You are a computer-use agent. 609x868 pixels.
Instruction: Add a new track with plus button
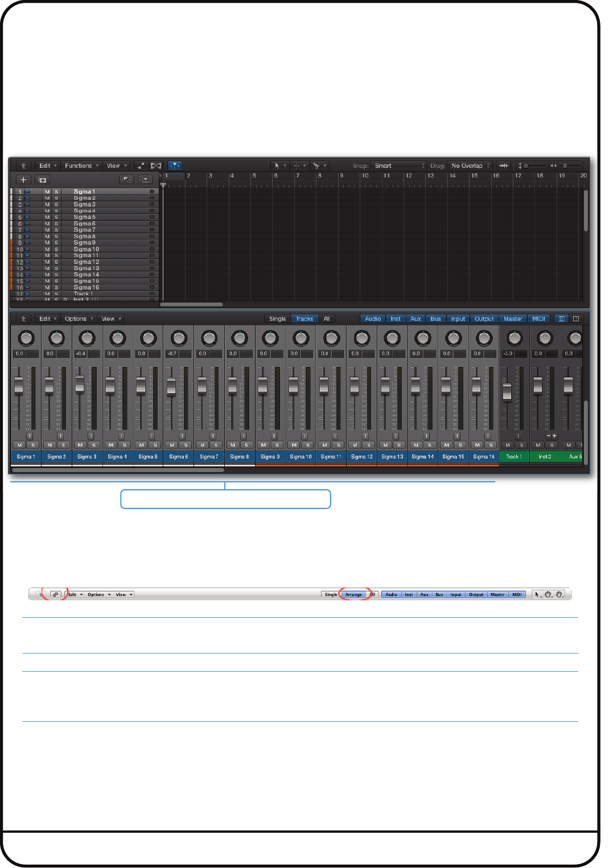coord(23,180)
